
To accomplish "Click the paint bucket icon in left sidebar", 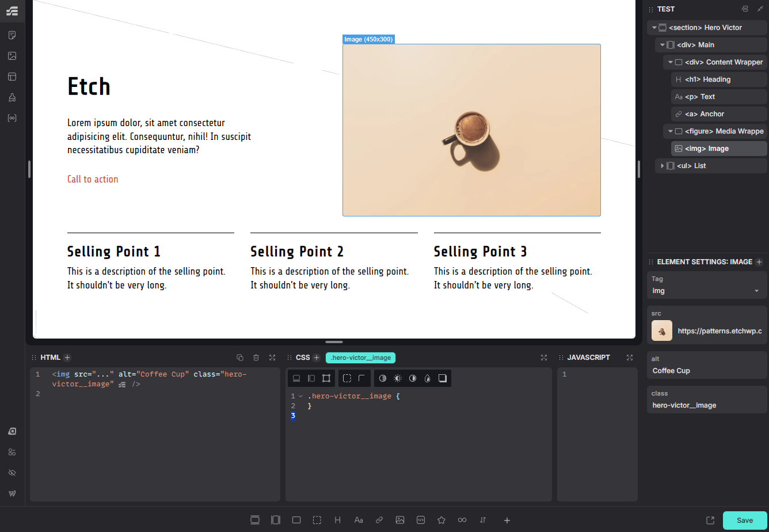I will (12, 97).
